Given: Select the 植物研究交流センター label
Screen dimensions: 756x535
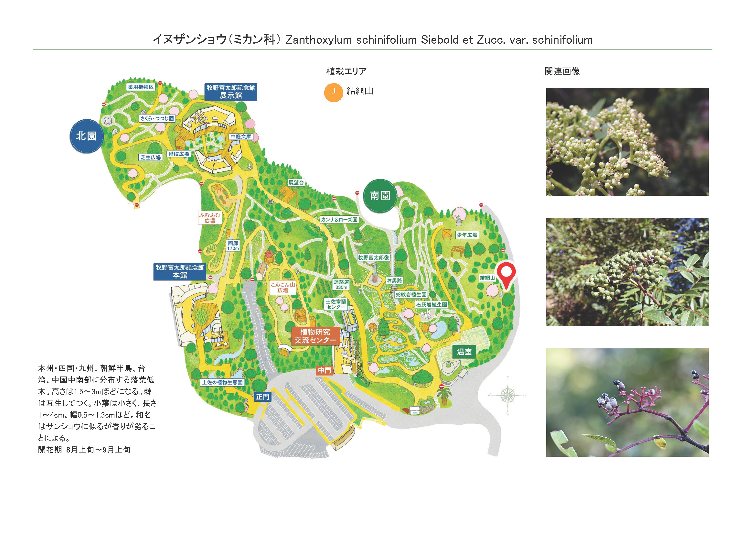Looking at the screenshot, I should (315, 336).
